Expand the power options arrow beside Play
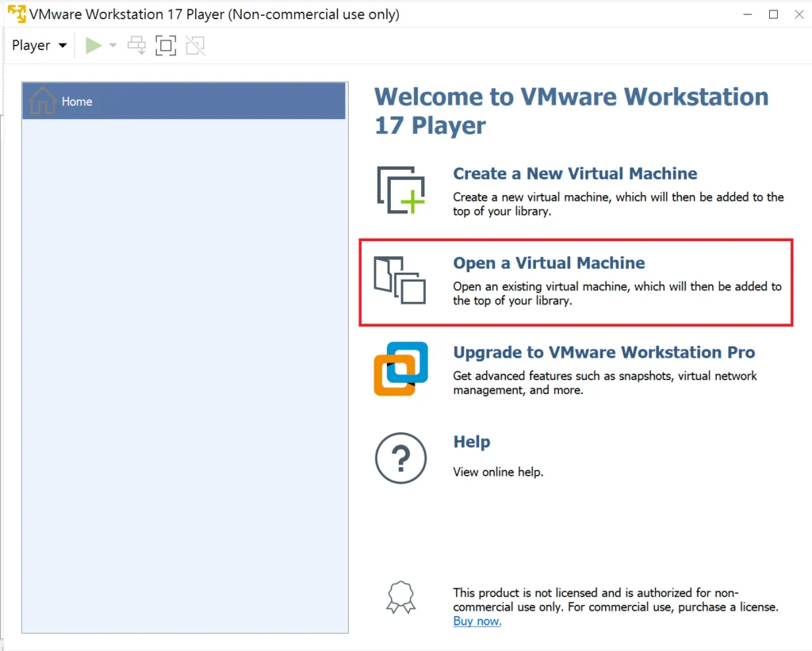 pos(113,45)
